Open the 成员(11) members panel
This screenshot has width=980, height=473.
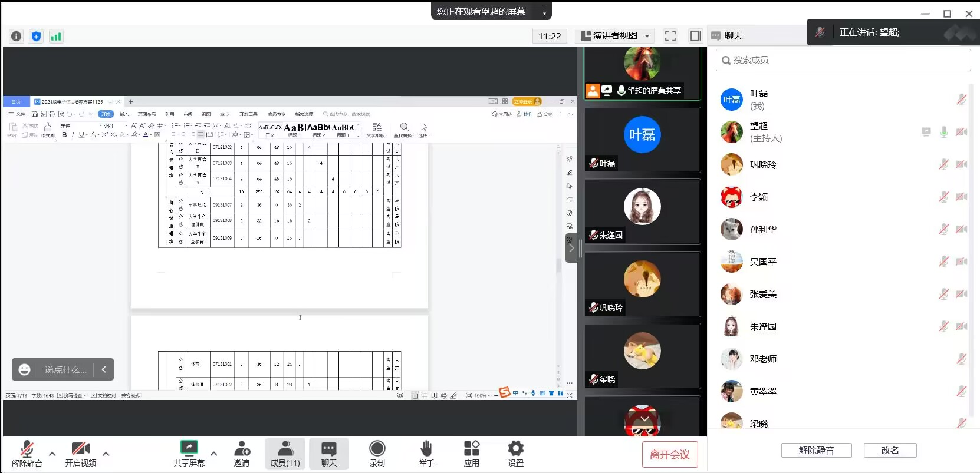pyautogui.click(x=285, y=454)
